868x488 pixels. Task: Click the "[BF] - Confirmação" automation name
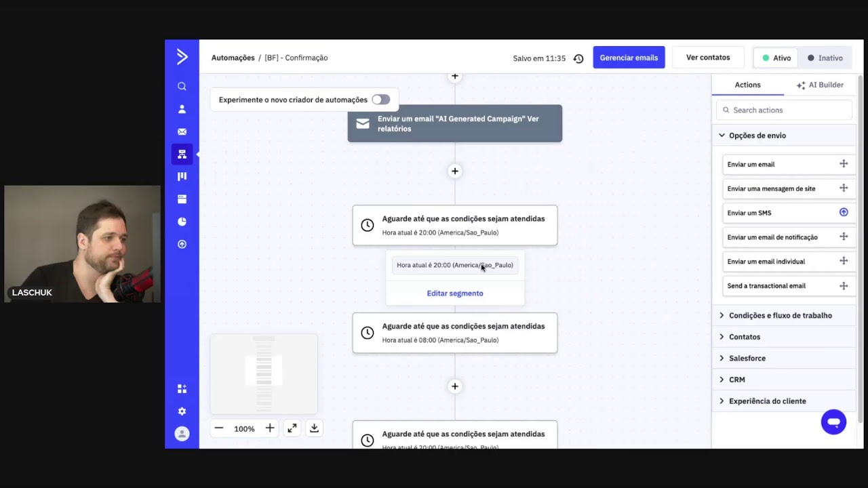click(x=296, y=58)
